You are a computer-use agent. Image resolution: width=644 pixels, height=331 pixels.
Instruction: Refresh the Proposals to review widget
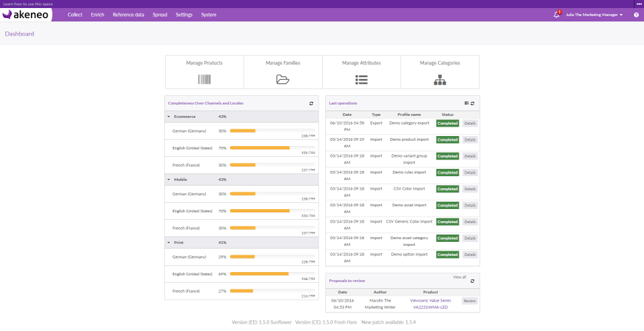(x=472, y=281)
